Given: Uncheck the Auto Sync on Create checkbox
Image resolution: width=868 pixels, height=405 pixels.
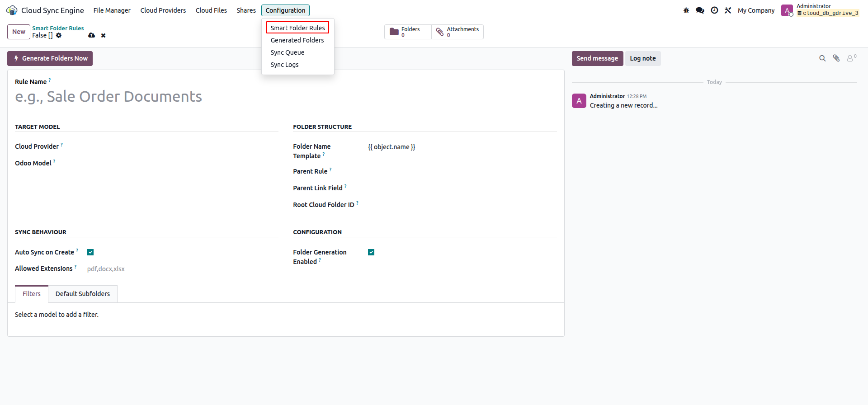Looking at the screenshot, I should click(90, 252).
